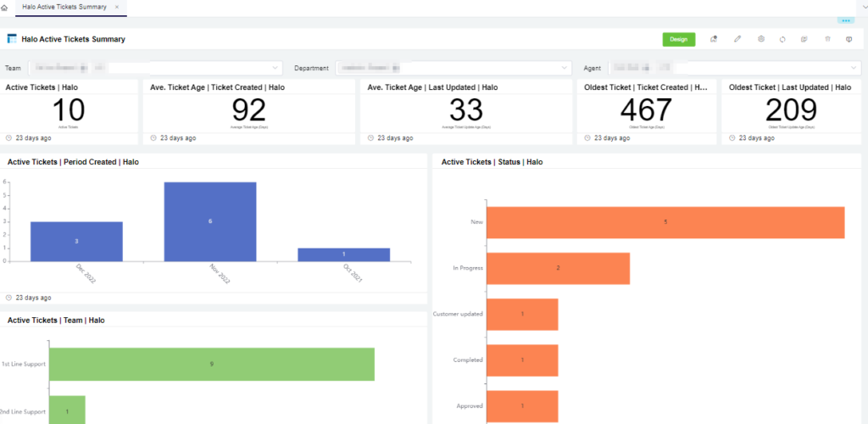Click the Oct 2021 blue bar
This screenshot has width=868, height=424.
[x=344, y=254]
